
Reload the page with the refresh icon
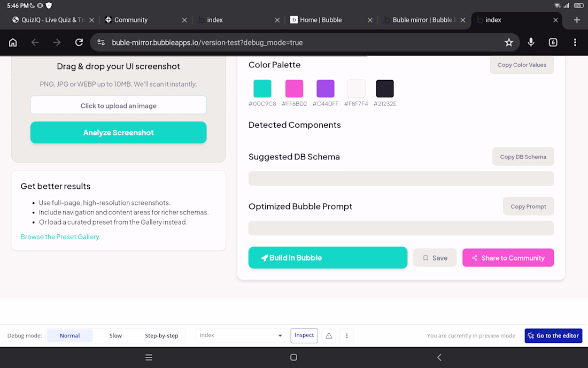79,42
